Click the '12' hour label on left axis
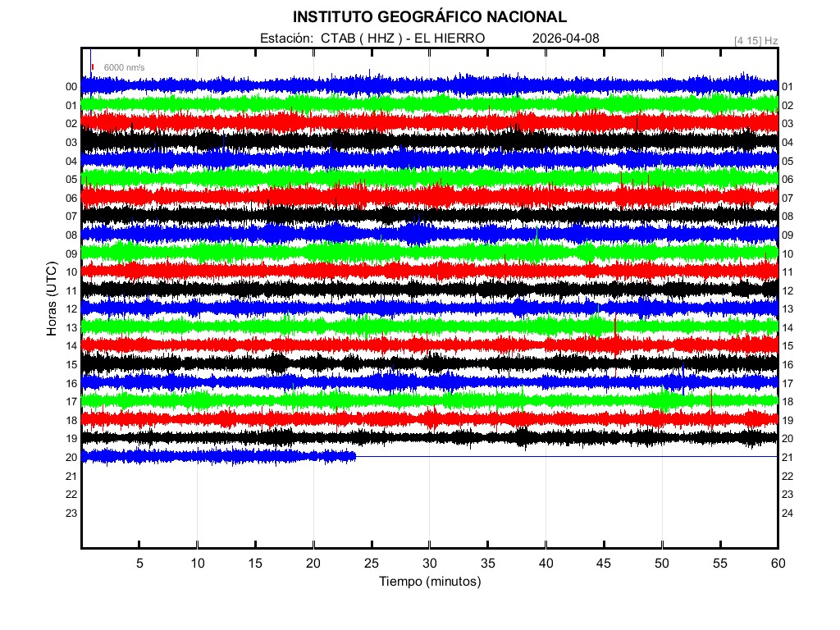The height and width of the screenshot is (630, 840). [71, 309]
